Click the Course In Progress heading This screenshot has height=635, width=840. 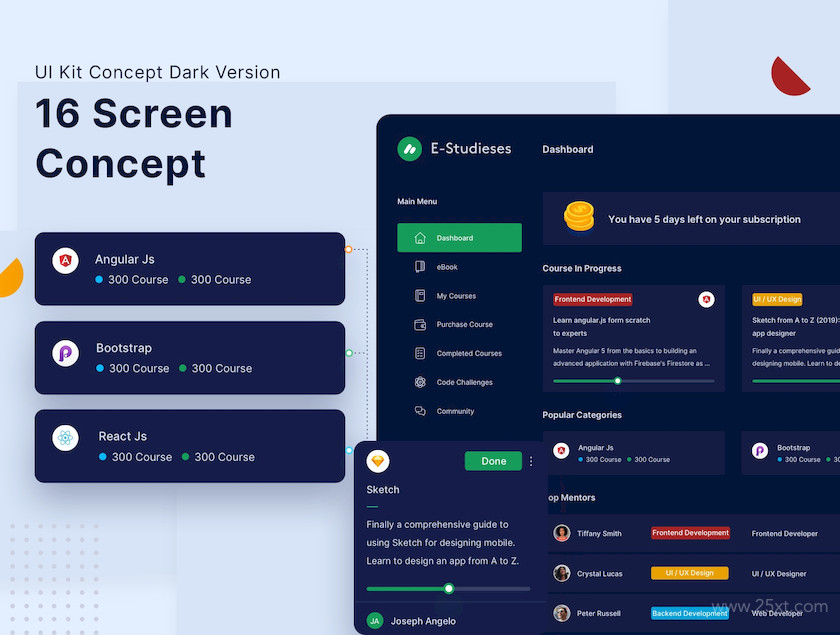click(x=582, y=268)
